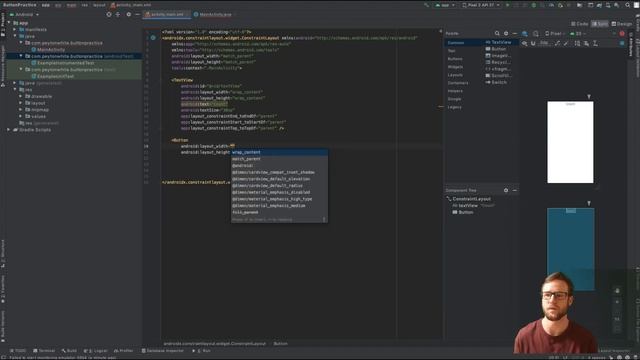Click the locate target icon in Project panel
The width and height of the screenshot is (640, 360).
pyautogui.click(x=109, y=14)
